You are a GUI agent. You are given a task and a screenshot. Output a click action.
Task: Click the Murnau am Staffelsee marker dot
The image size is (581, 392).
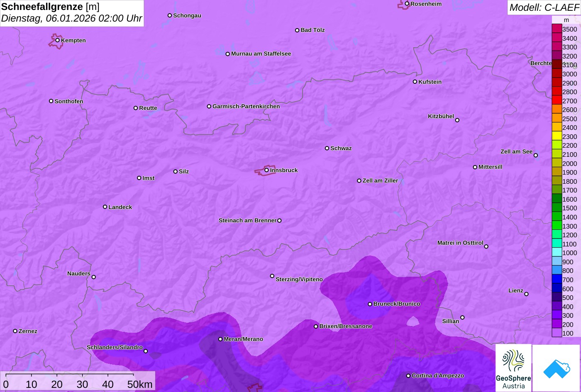tap(228, 54)
